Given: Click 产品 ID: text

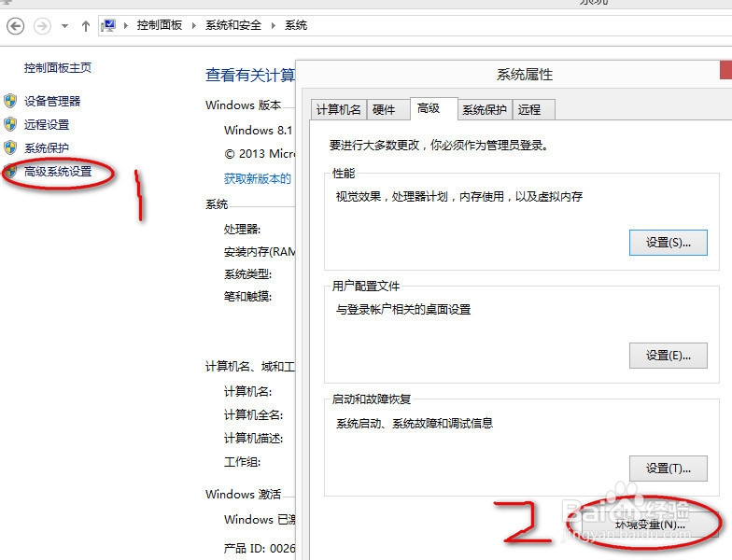Looking at the screenshot, I should [x=260, y=548].
